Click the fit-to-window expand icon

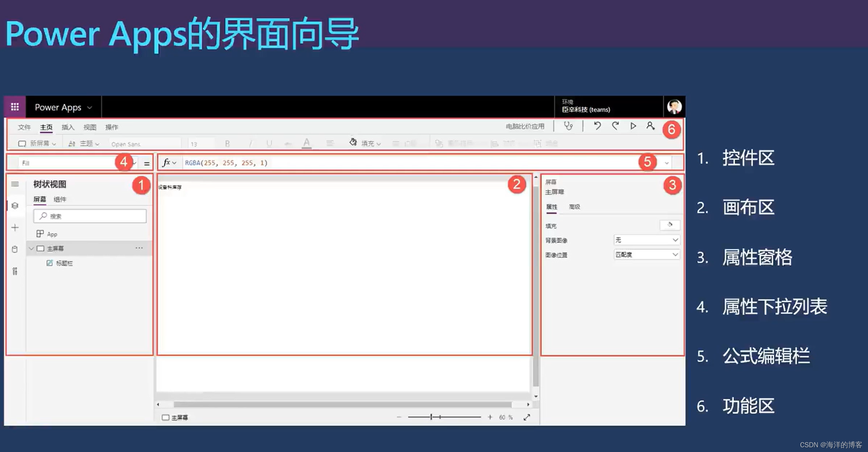click(x=527, y=417)
